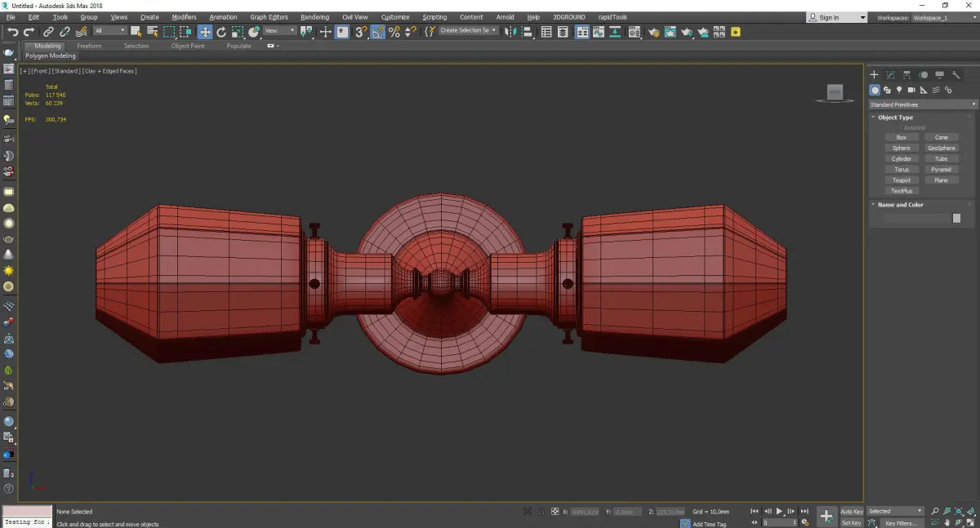Switch to Lights category in Create panel
The image size is (980, 528).
(899, 90)
